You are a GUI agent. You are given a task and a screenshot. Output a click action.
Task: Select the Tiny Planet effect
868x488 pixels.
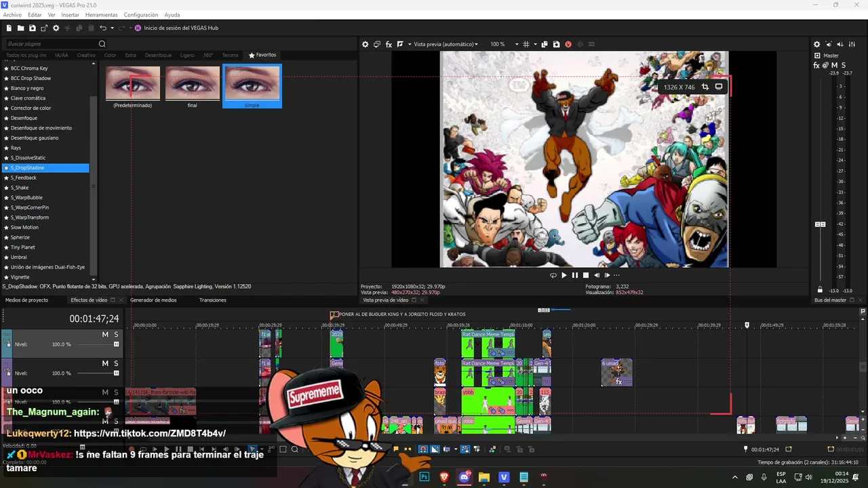pyautogui.click(x=22, y=247)
